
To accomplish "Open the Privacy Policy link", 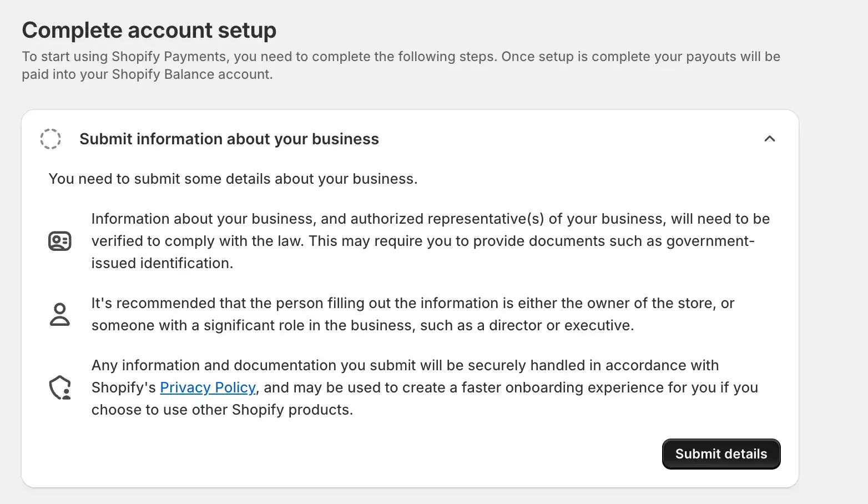I will [208, 387].
